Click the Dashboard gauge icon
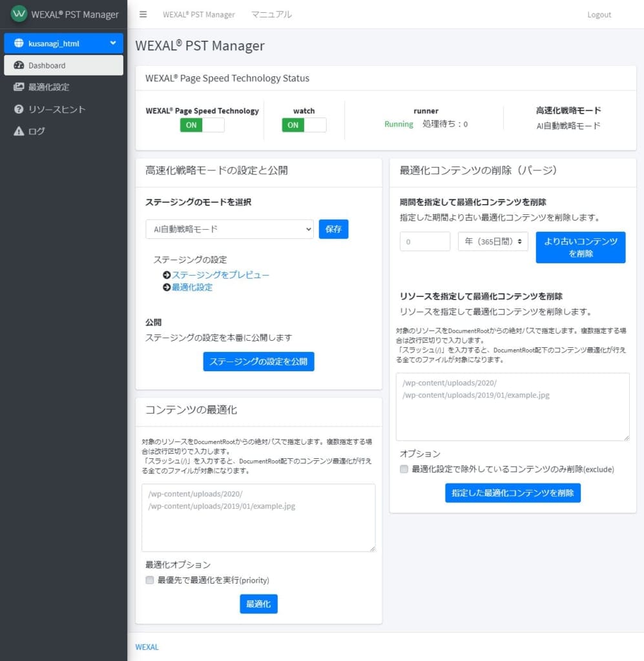The width and height of the screenshot is (644, 661). (x=19, y=65)
